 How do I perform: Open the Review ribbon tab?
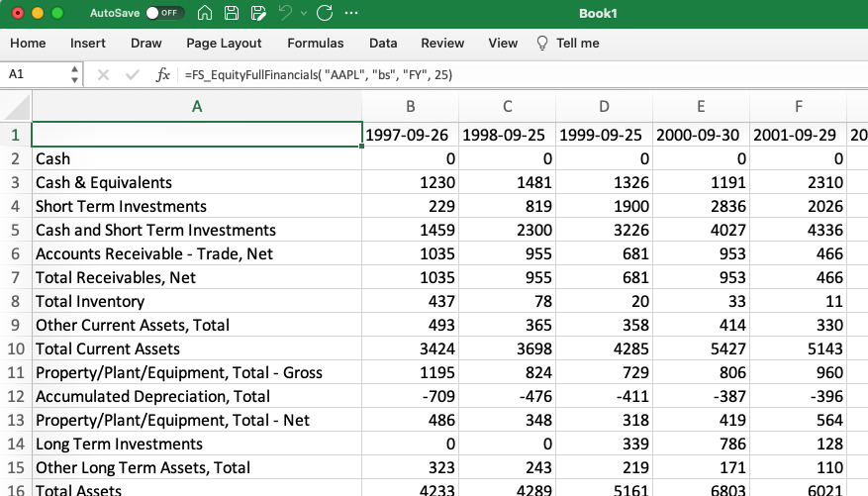[442, 44]
